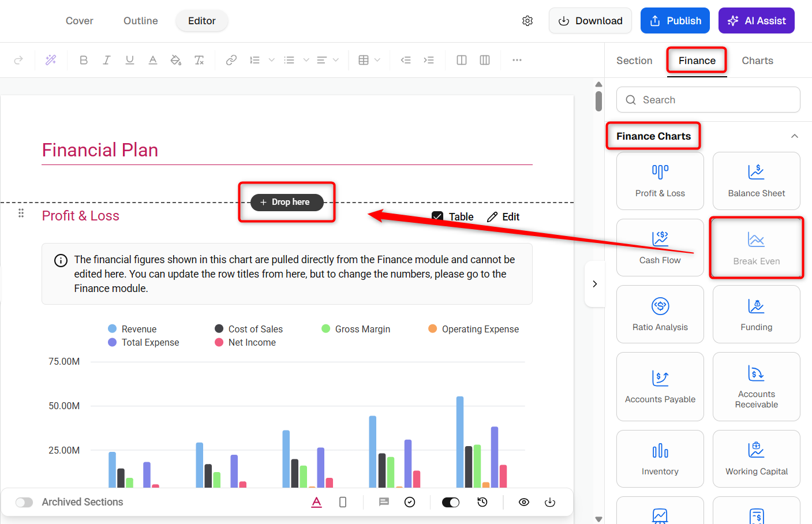The height and width of the screenshot is (524, 812).
Task: Toggle preview eye icon
Action: [524, 502]
